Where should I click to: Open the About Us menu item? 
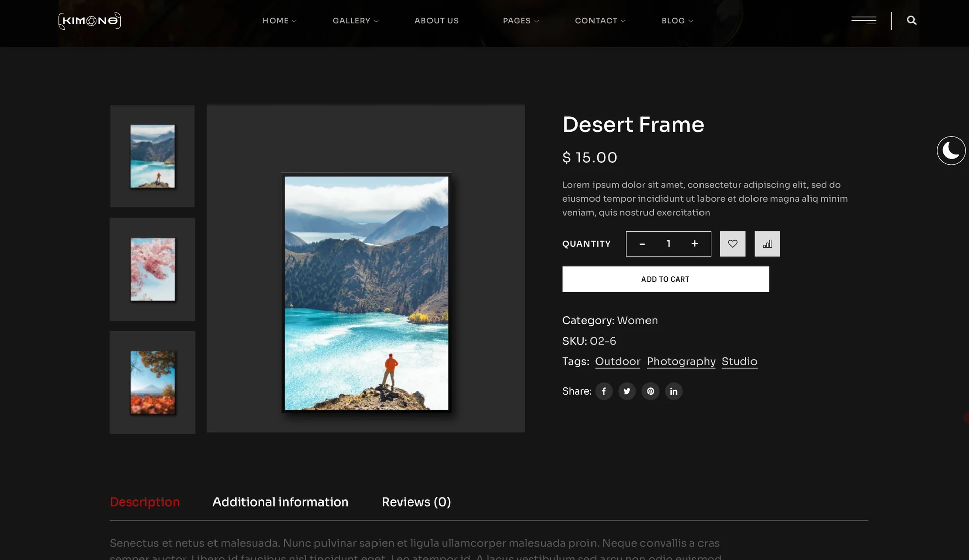click(437, 21)
